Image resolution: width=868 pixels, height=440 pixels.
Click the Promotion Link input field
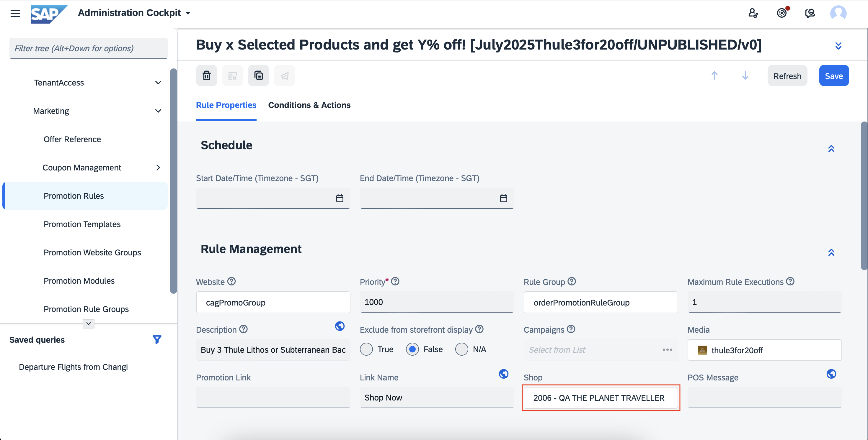coord(273,398)
